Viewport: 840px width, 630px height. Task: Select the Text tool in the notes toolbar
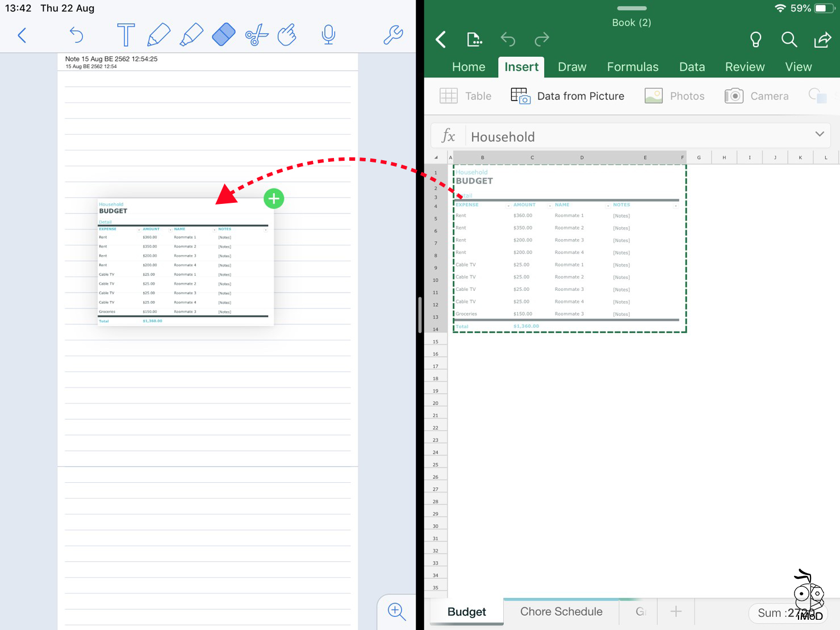click(126, 35)
